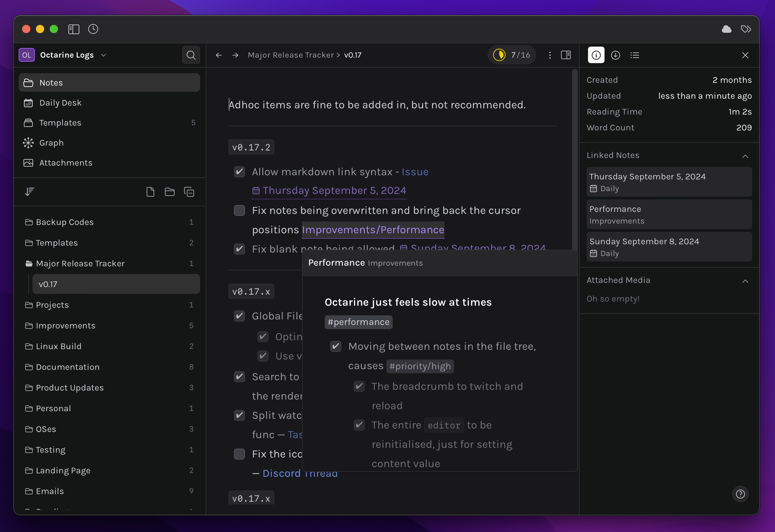Image resolution: width=775 pixels, height=532 pixels.
Task: Click the sort order icon
Action: 30,192
